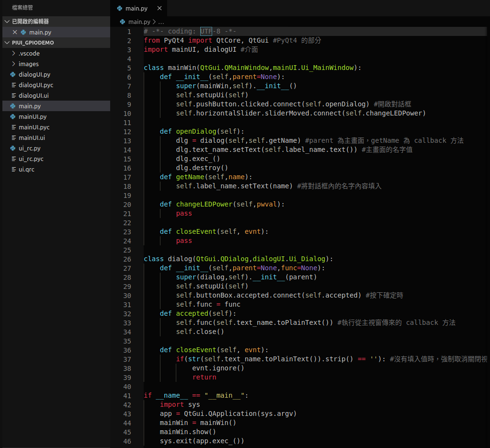Viewport: 490px width, 448px height.
Task: Click the 'class dialog' definition line
Action: (x=239, y=259)
